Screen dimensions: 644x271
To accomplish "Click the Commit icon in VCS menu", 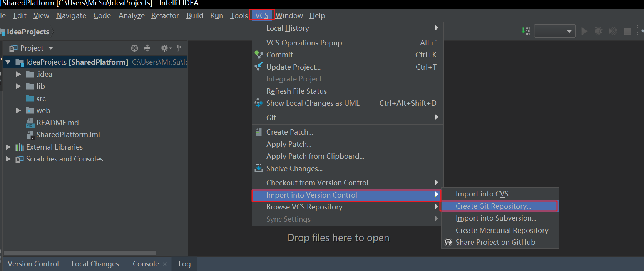I will [x=259, y=55].
